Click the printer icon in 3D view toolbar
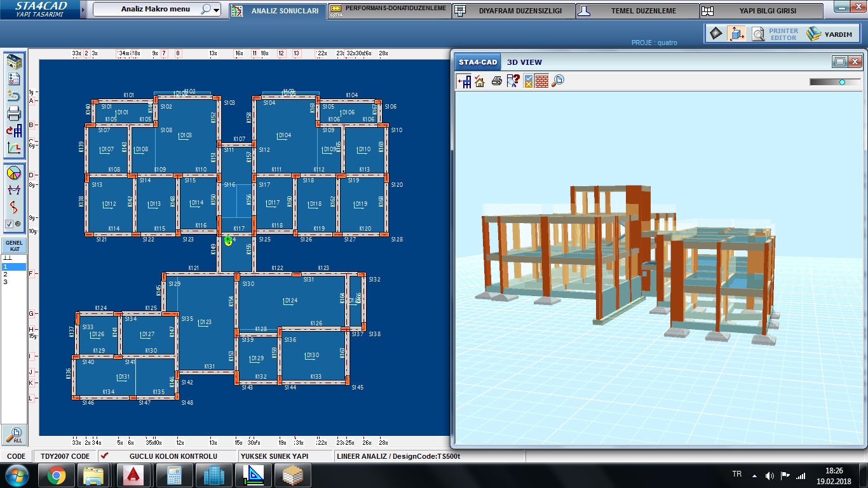The height and width of the screenshot is (488, 868). [496, 81]
